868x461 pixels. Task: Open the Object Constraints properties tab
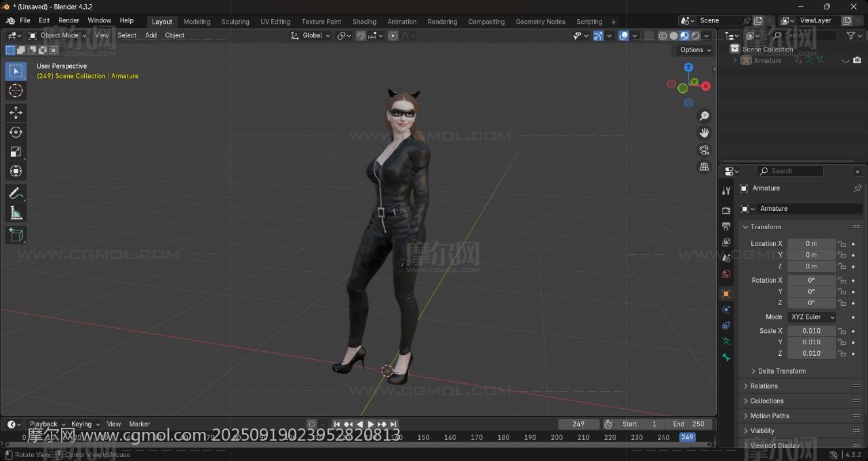pyautogui.click(x=726, y=325)
